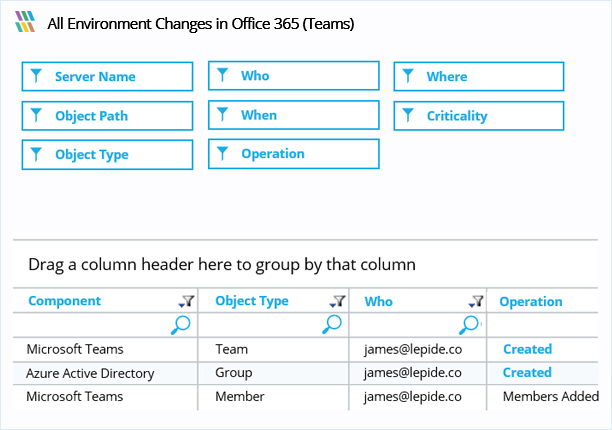Click funnel icon in Object Type filter box

pos(36,154)
